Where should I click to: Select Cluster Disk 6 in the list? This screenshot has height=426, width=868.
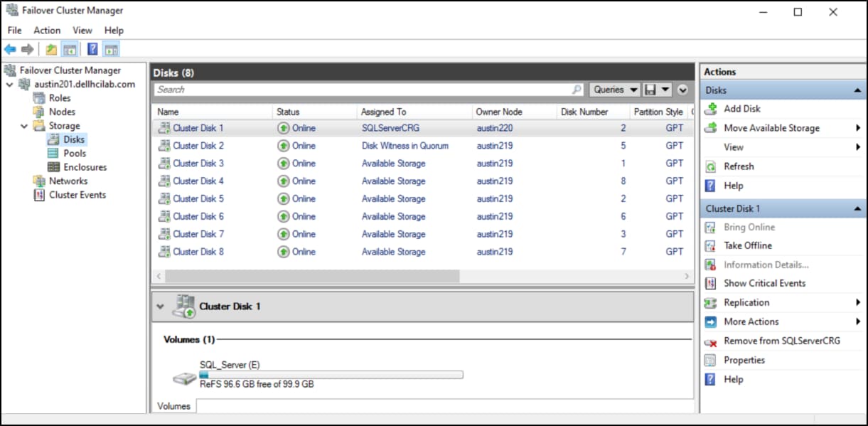(x=422, y=216)
